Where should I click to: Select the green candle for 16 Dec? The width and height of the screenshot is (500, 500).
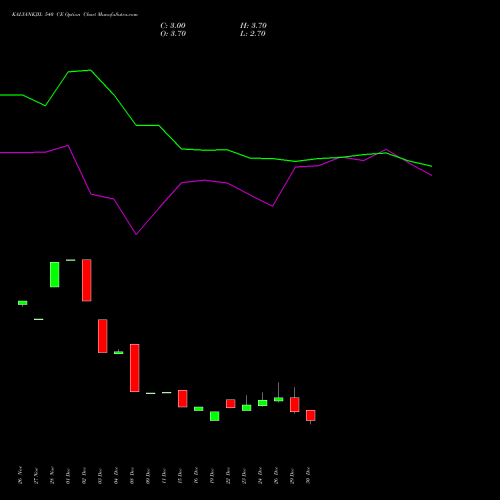[199, 409]
